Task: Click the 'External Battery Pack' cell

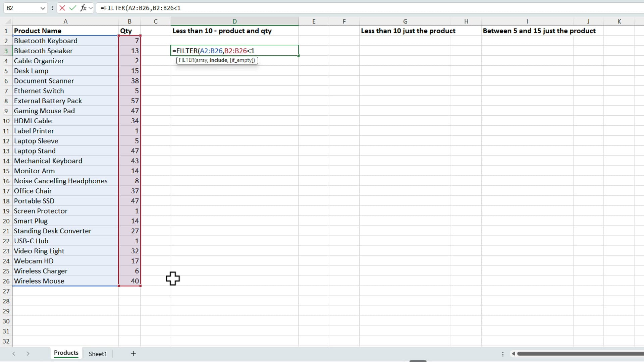Action: click(65, 101)
